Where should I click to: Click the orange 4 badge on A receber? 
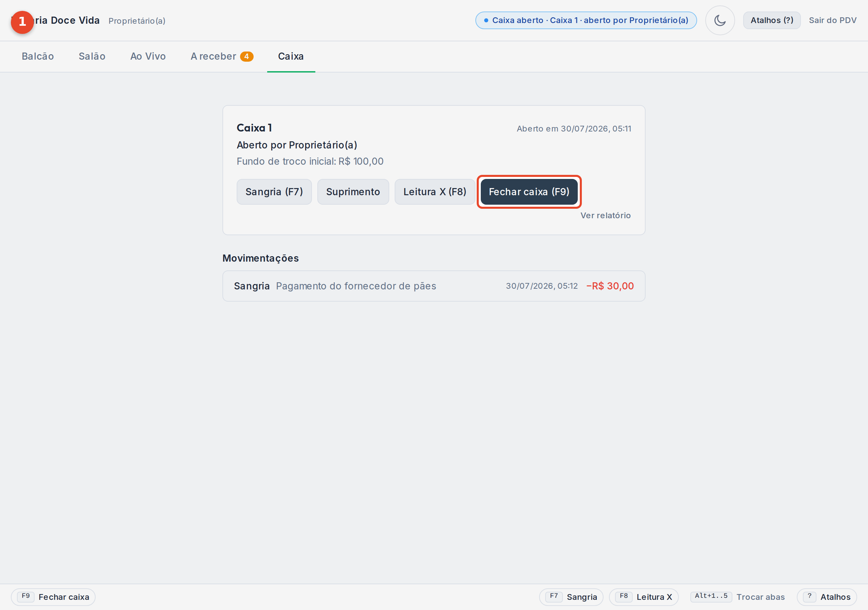[246, 56]
